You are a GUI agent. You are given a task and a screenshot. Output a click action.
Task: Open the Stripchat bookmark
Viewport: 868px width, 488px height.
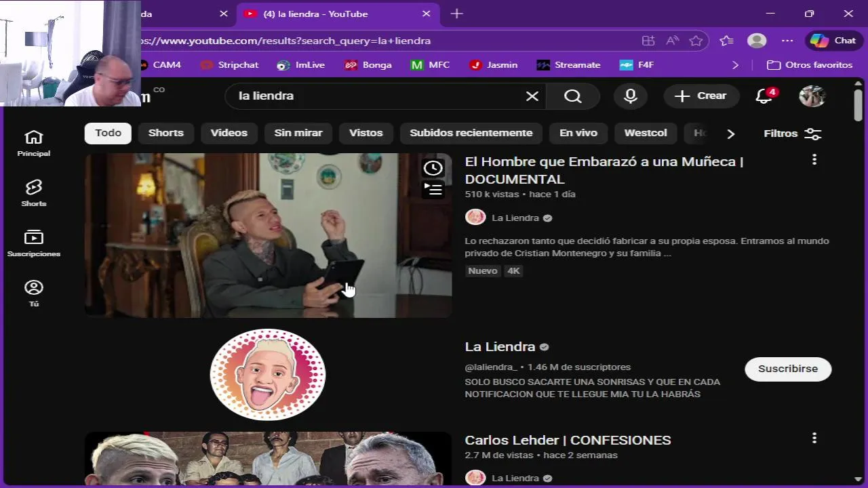(230, 65)
